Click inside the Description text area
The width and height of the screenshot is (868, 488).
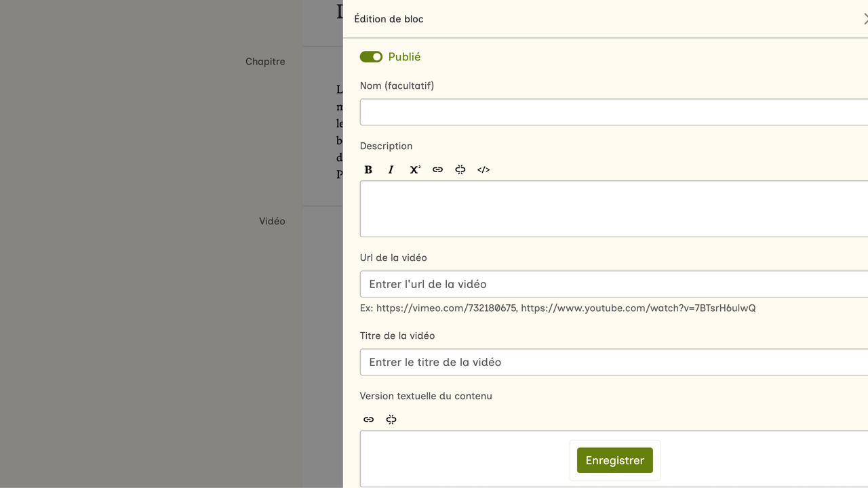click(x=610, y=209)
